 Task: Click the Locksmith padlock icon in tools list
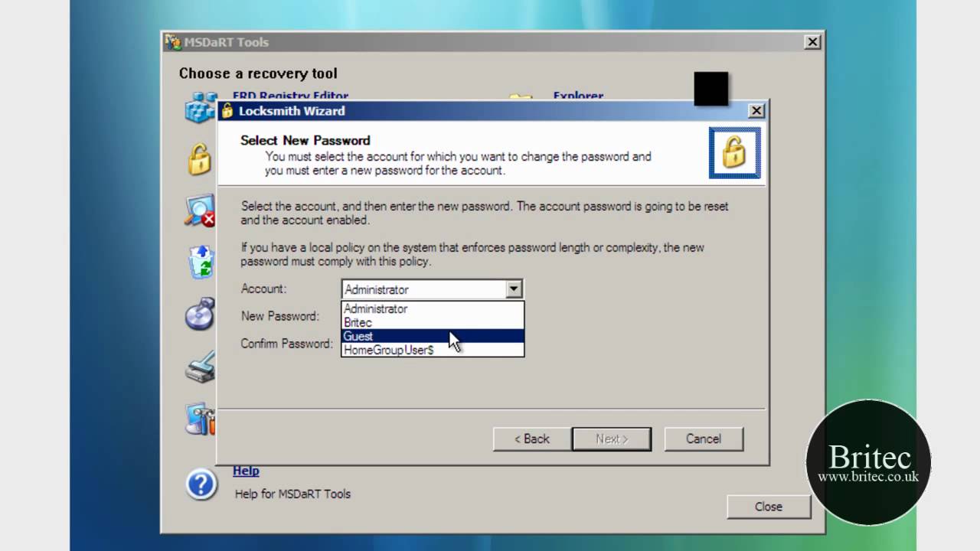pos(200,158)
